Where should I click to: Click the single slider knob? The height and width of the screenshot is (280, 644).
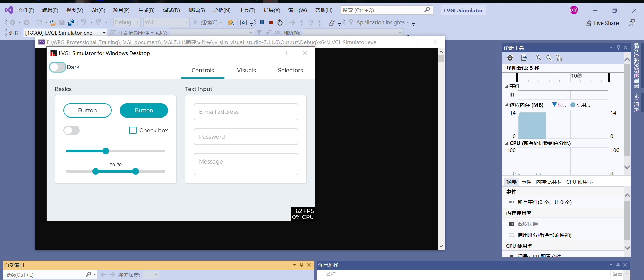click(106, 151)
